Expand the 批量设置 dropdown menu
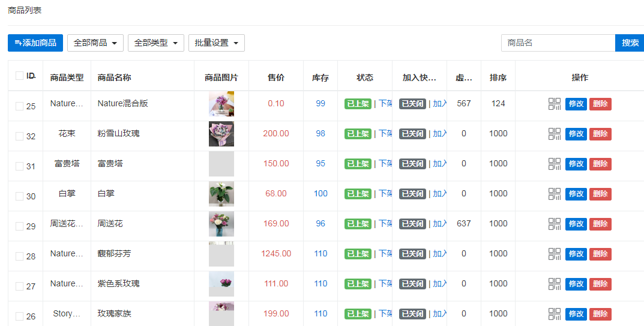The image size is (644, 326). pyautogui.click(x=217, y=43)
